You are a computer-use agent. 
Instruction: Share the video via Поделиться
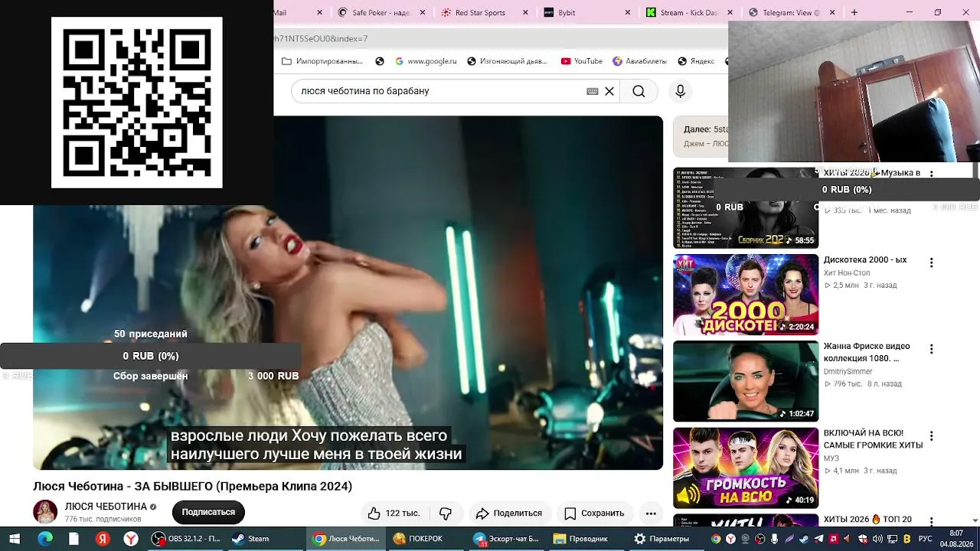point(508,513)
